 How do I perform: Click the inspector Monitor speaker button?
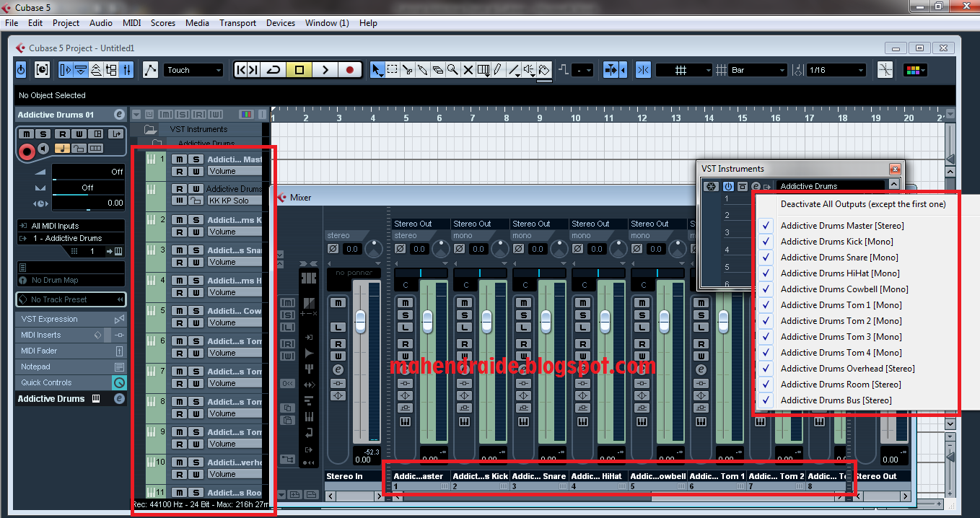click(43, 149)
